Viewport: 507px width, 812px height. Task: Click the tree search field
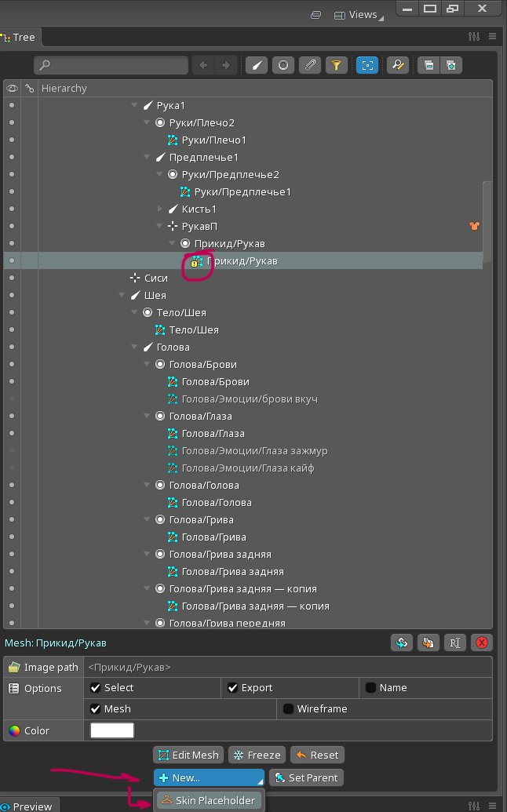click(111, 65)
